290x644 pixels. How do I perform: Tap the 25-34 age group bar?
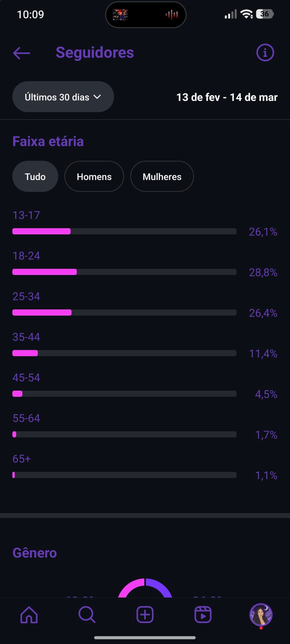click(x=124, y=313)
